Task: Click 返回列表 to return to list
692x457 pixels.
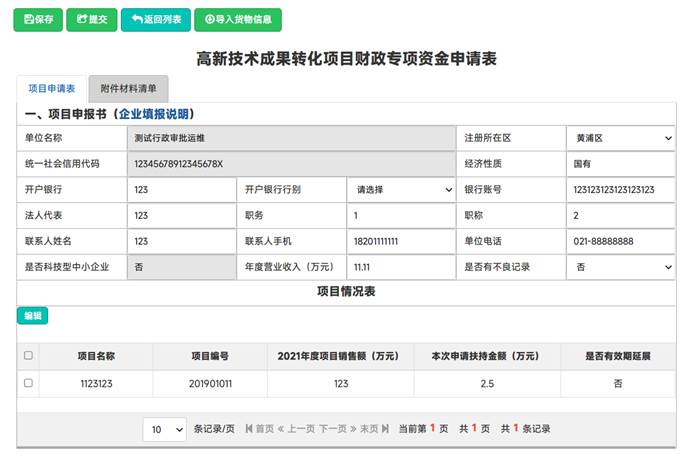Action: coord(155,19)
